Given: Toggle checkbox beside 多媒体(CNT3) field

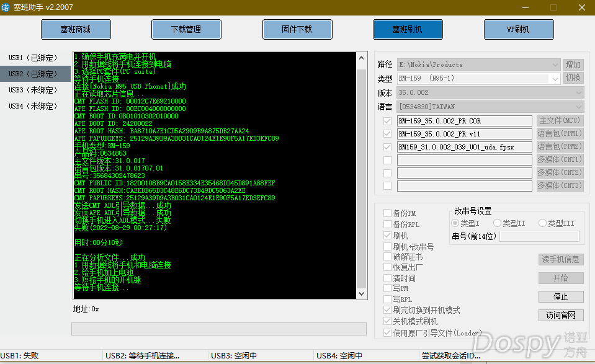Looking at the screenshot, I should tap(387, 186).
